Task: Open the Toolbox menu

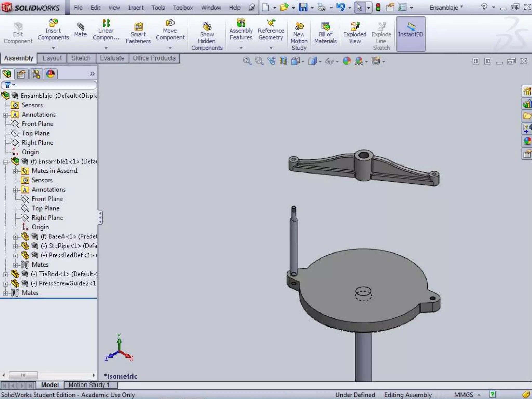Action: (183, 8)
